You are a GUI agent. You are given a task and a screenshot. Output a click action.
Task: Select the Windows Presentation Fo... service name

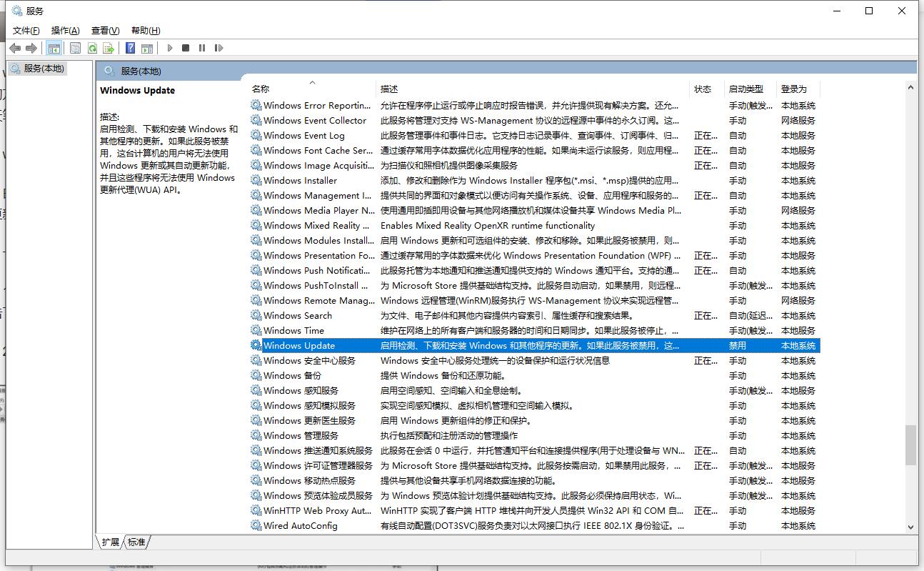coord(318,255)
